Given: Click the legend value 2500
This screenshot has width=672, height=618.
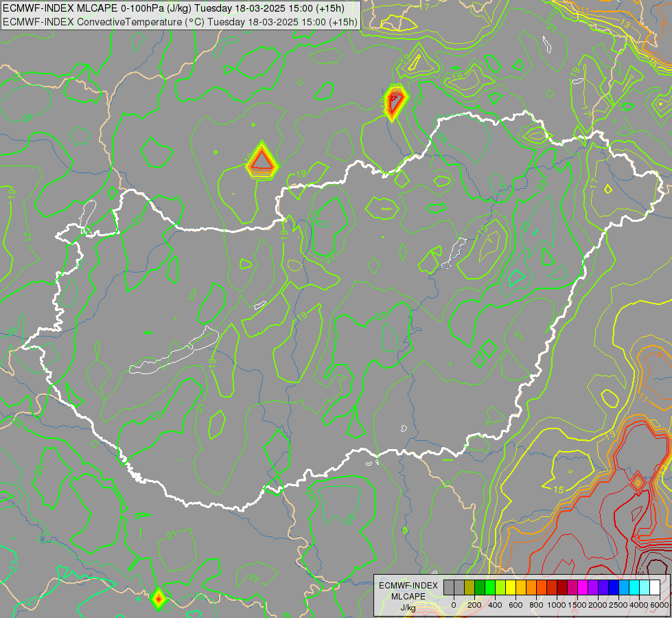Looking at the screenshot, I should [618, 605].
